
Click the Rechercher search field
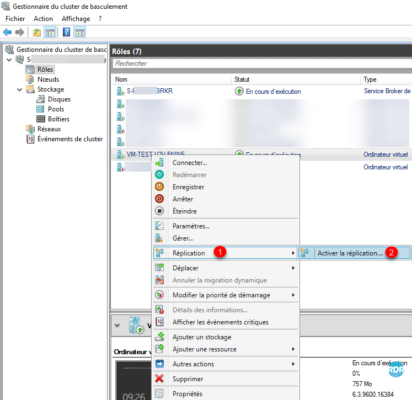tap(262, 63)
